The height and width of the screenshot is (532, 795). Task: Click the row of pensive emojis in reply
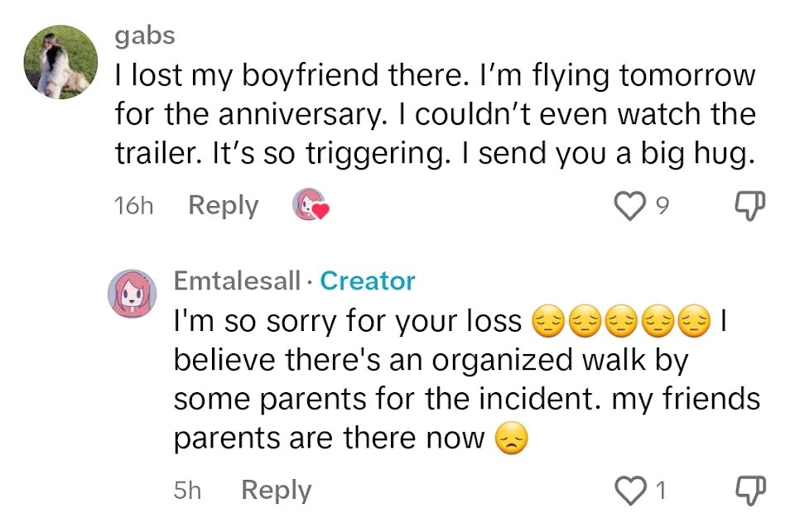(x=620, y=321)
